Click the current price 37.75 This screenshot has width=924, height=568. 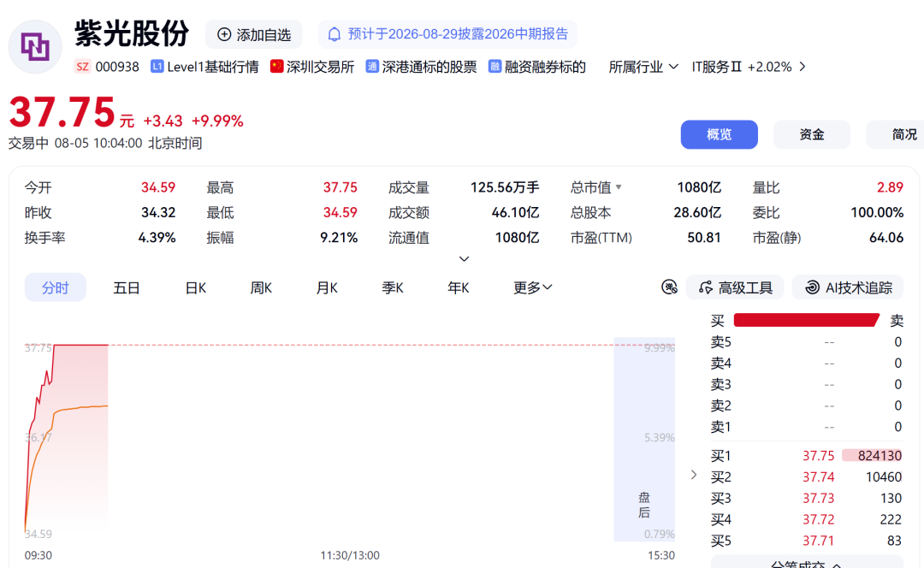62,111
